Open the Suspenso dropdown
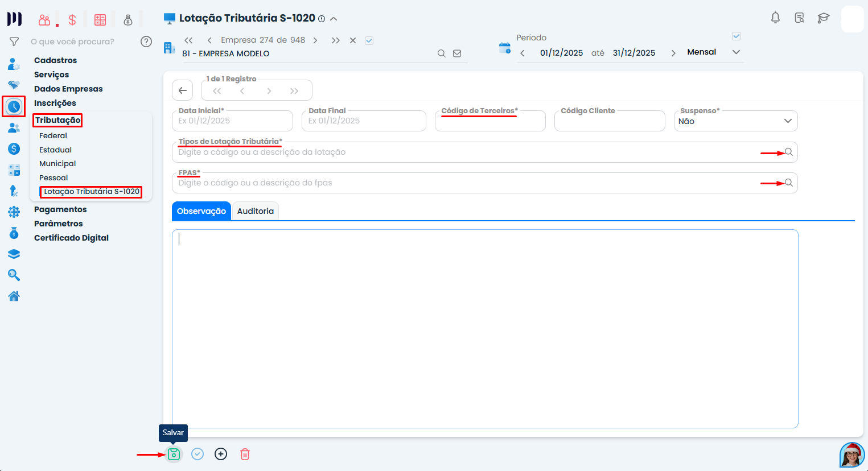The width and height of the screenshot is (868, 471). pos(735,121)
